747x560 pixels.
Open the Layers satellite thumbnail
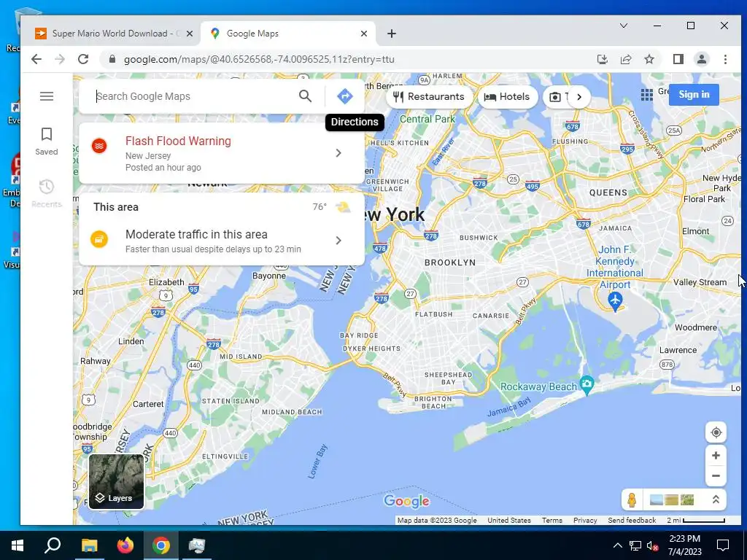pyautogui.click(x=116, y=481)
